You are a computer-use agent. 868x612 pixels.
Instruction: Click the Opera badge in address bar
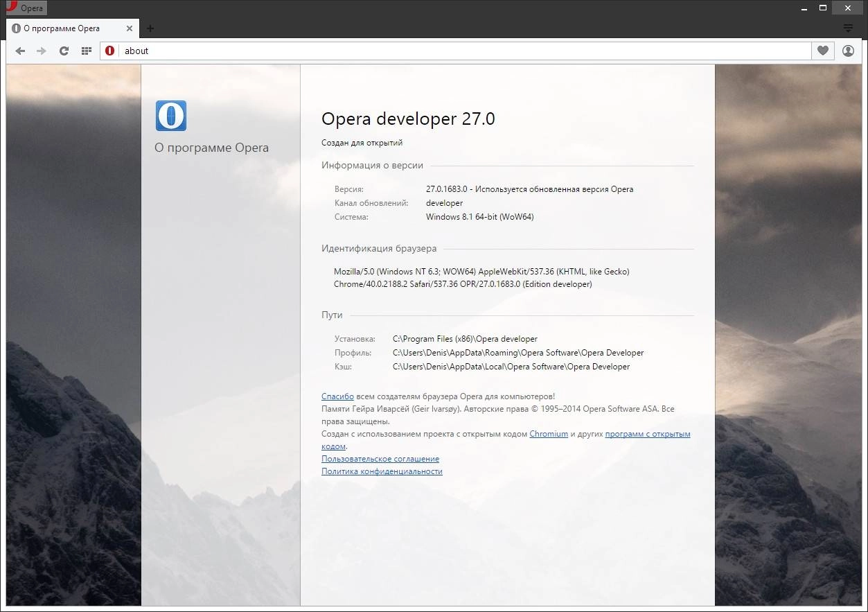[x=109, y=51]
